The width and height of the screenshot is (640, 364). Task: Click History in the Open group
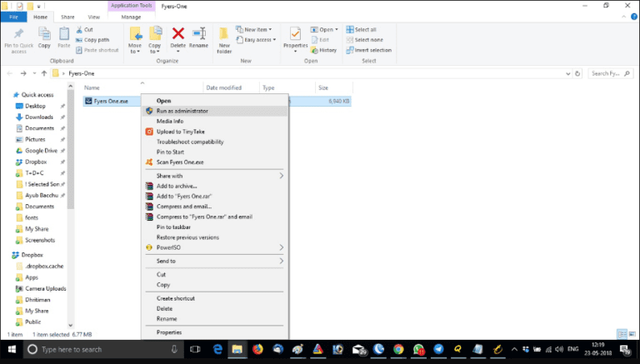tap(327, 49)
